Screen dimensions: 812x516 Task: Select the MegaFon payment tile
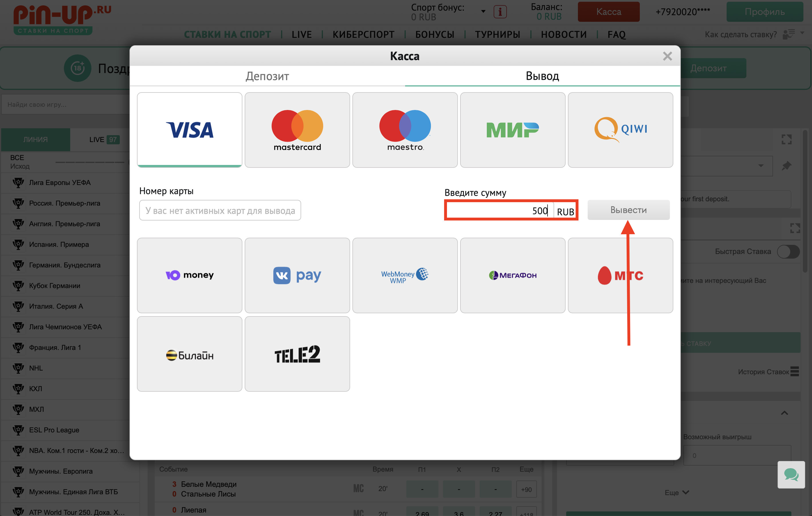513,275
